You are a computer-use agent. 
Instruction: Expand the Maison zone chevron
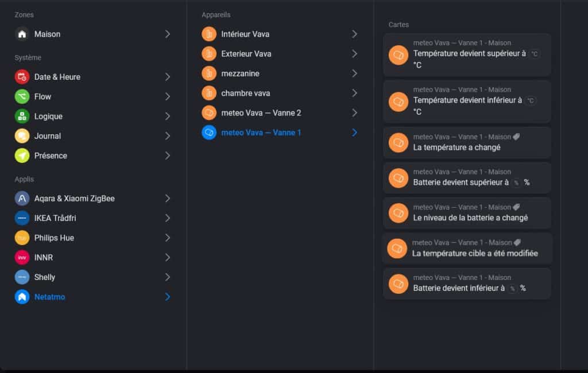pos(168,34)
